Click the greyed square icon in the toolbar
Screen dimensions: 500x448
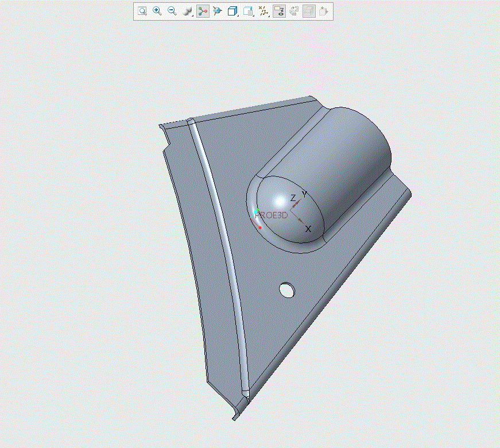pyautogui.click(x=309, y=11)
